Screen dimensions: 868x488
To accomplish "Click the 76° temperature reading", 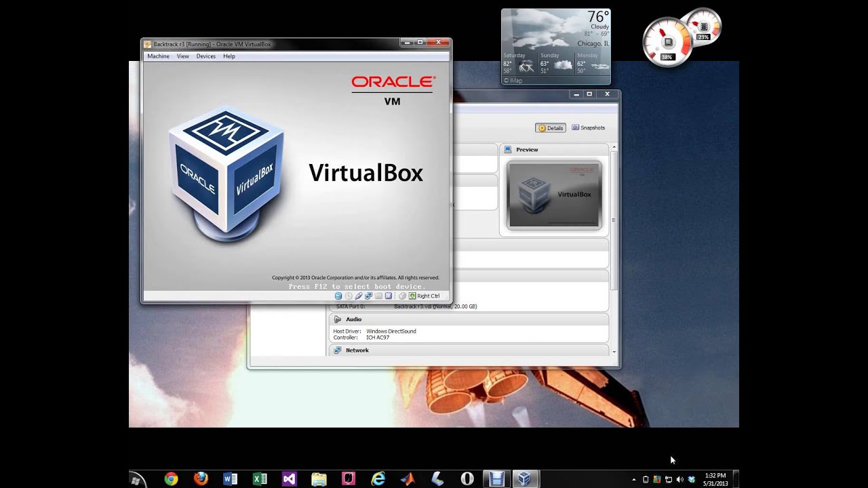I will (x=598, y=16).
